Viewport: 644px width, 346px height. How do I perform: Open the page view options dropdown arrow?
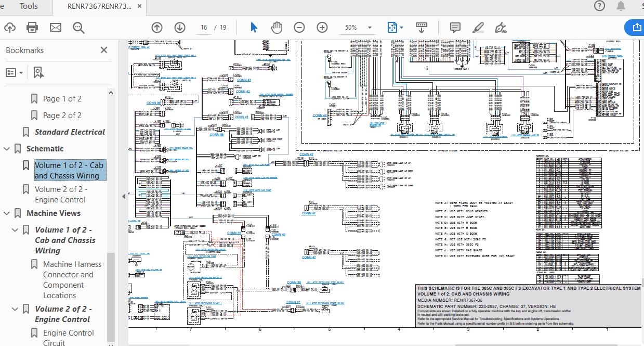[x=401, y=28]
